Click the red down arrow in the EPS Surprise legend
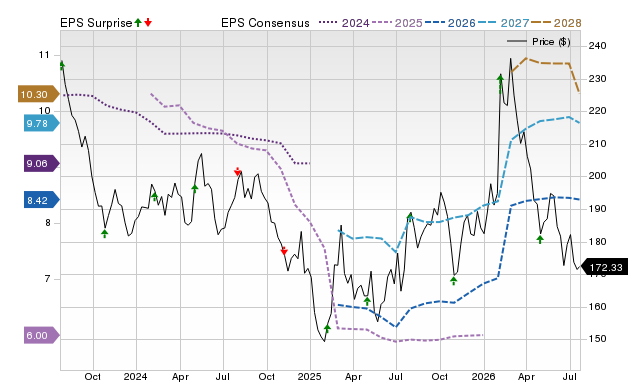The height and width of the screenshot is (382, 640). (x=148, y=22)
